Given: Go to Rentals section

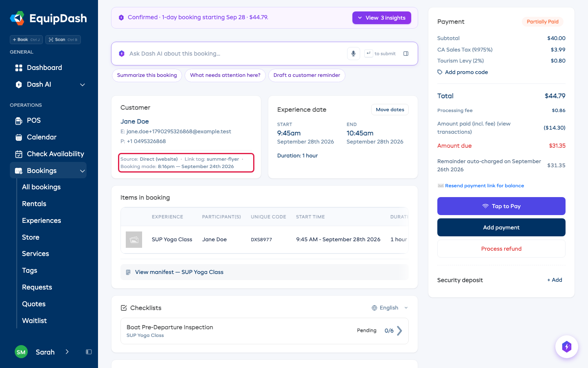Looking at the screenshot, I should point(34,204).
